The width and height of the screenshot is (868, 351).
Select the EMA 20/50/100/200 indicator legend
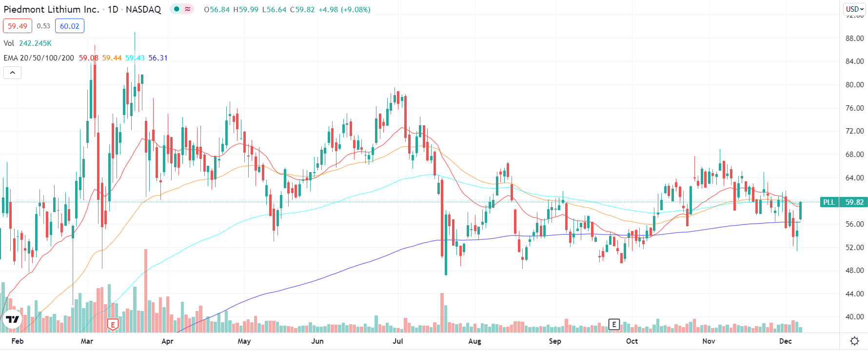pos(39,58)
